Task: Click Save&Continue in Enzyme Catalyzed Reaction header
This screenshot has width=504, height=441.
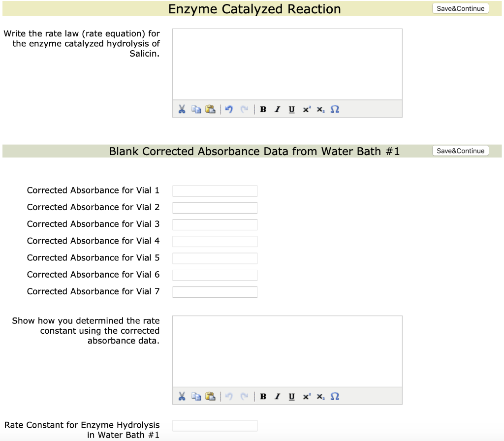Action: 460,8
